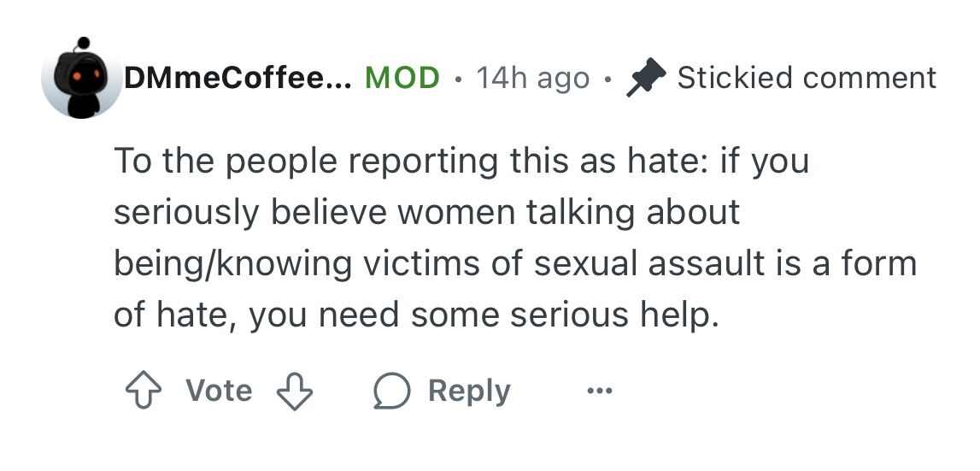Open the three-dot more options menu

coord(600,392)
